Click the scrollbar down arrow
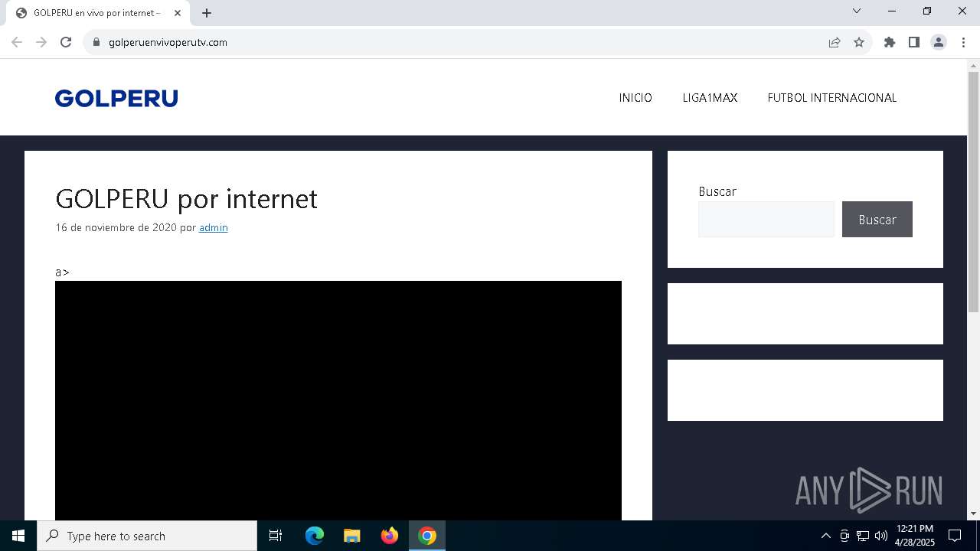Viewport: 980px width, 551px height. (x=973, y=514)
